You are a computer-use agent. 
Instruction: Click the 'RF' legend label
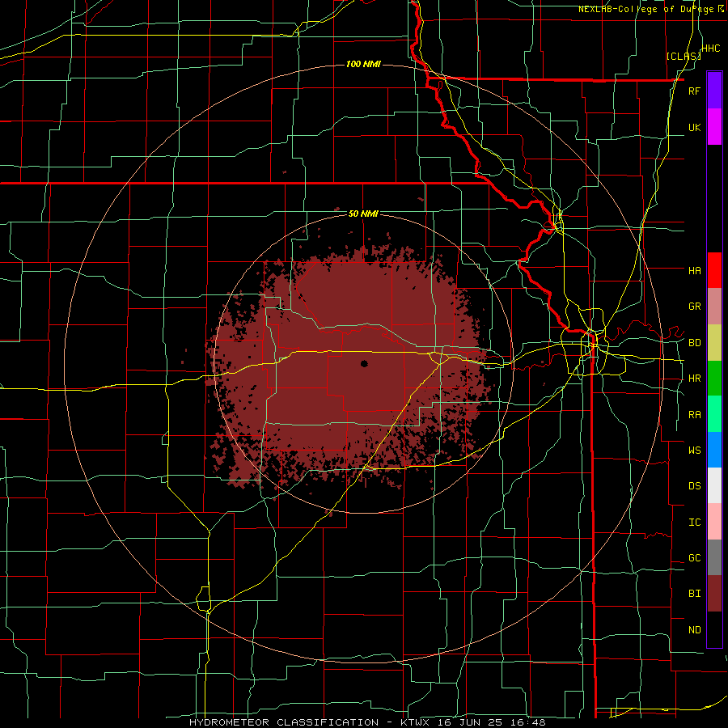pos(694,91)
